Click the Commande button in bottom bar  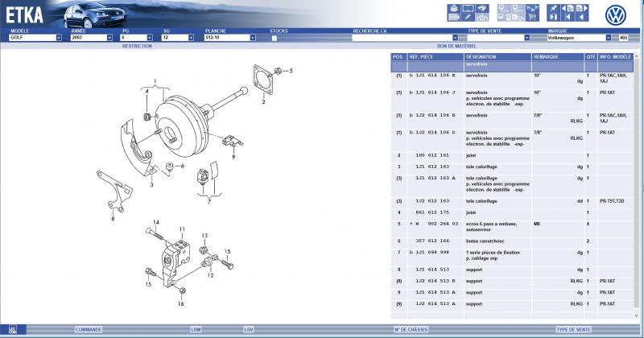coord(89,329)
